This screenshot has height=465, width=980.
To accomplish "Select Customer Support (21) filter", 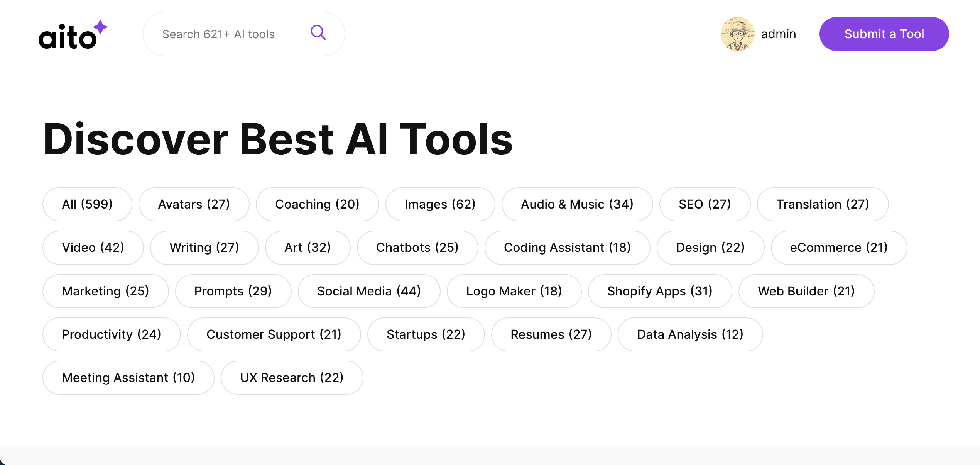I will (x=274, y=334).
